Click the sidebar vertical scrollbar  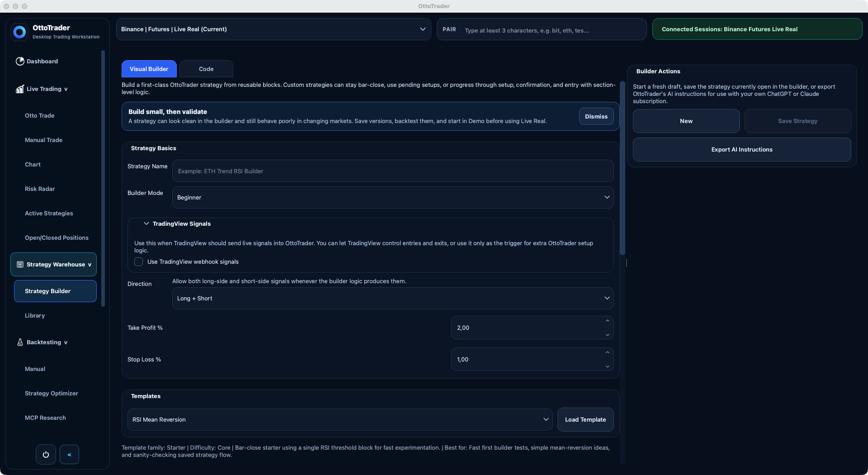pyautogui.click(x=103, y=179)
